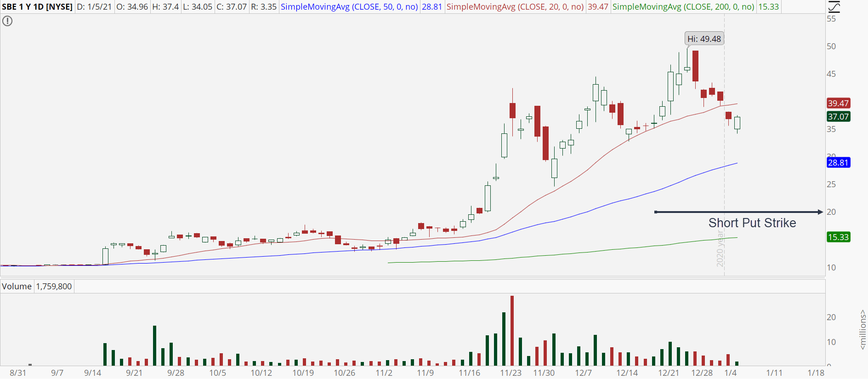Click the 8/31 date on the time axis
868x379 pixels.
tap(18, 373)
